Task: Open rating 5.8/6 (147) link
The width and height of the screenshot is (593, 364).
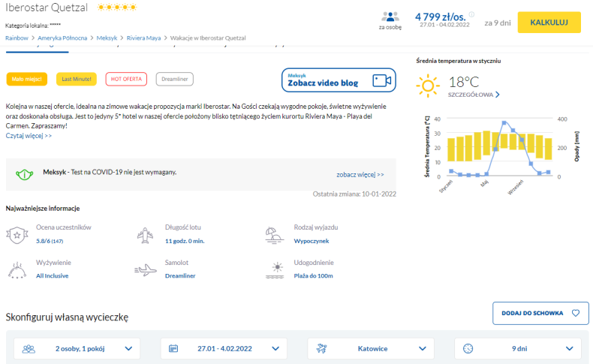Action: [x=50, y=241]
